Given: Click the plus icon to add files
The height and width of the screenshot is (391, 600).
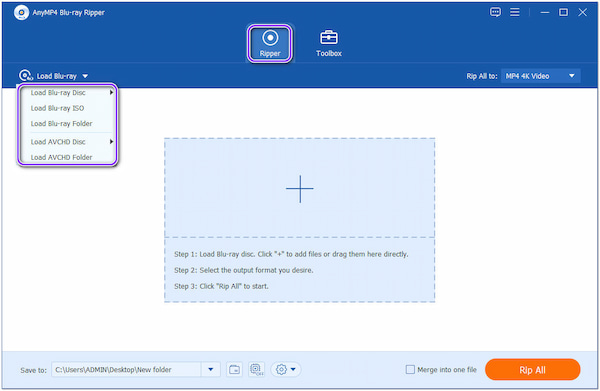Looking at the screenshot, I should 300,189.
